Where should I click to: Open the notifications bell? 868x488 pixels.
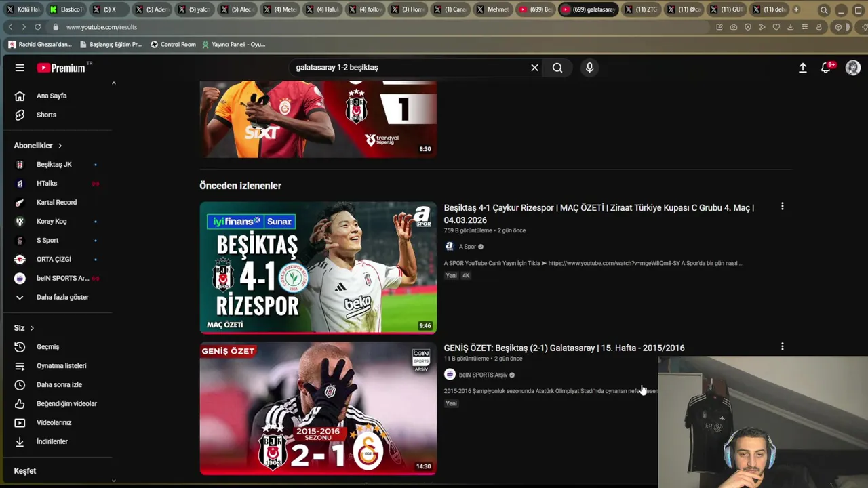(826, 68)
